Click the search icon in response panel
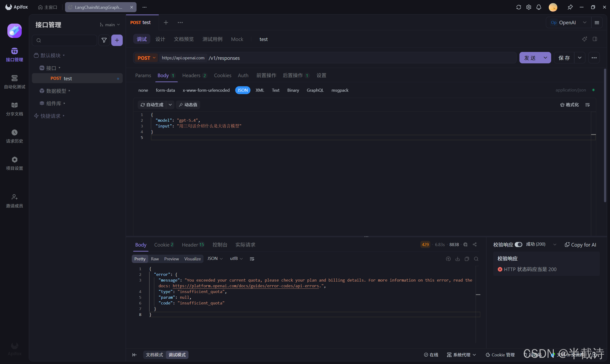610x364 pixels. (476, 259)
